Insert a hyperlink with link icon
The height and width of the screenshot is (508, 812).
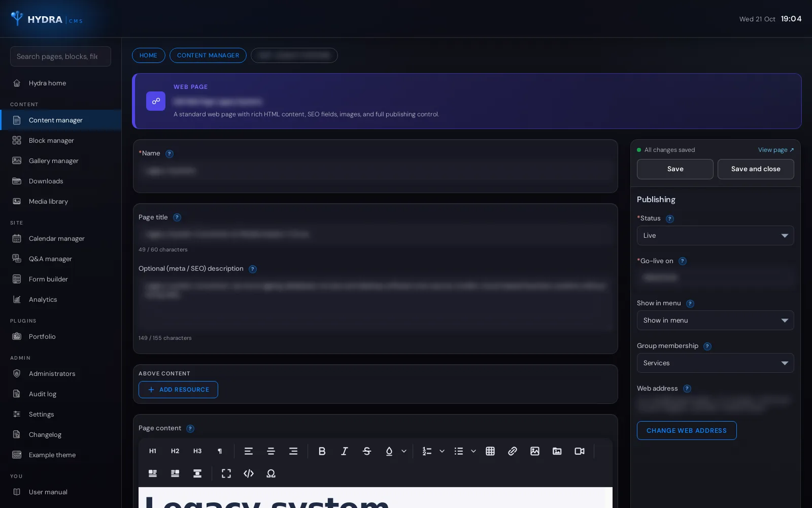pyautogui.click(x=513, y=451)
